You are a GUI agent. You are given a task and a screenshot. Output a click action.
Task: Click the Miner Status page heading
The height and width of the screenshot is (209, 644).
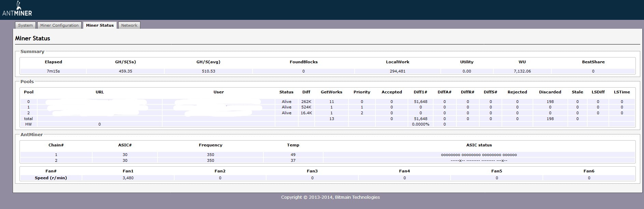click(32, 38)
